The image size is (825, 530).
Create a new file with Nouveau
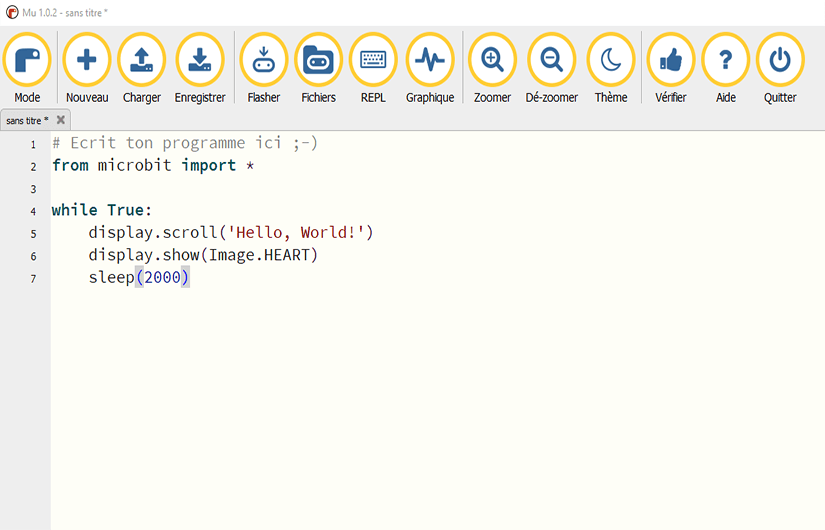87,60
